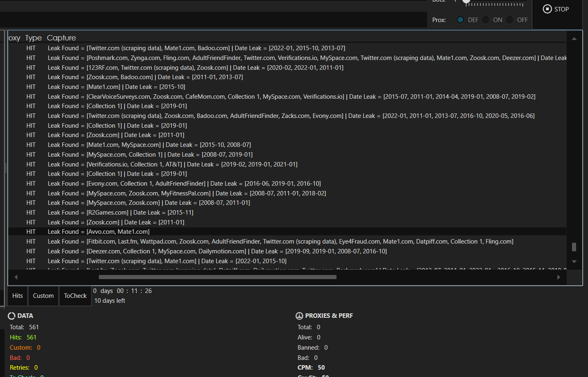Select the [Mate1.com, MySpace.com] hit row

287,145
